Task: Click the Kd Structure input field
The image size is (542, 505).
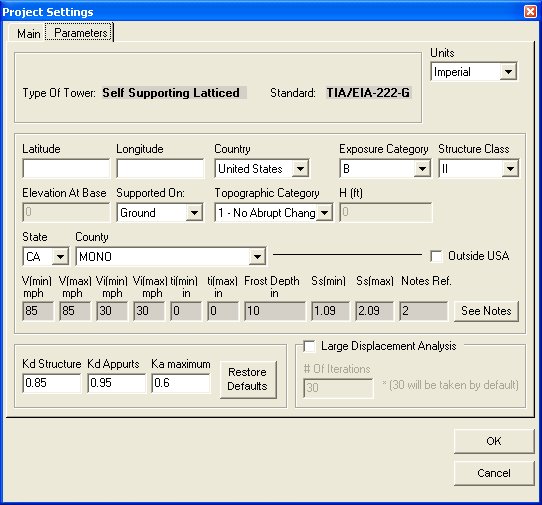Action: coord(52,383)
